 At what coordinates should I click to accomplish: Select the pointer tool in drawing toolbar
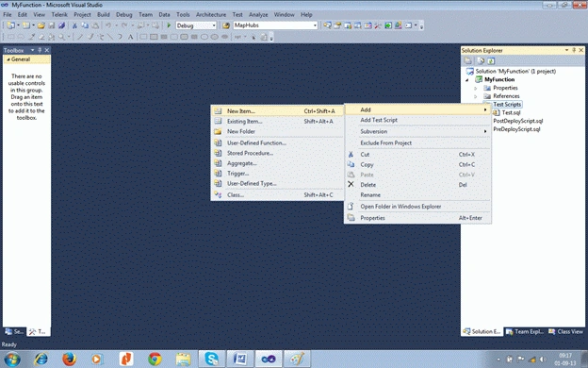pos(253,37)
